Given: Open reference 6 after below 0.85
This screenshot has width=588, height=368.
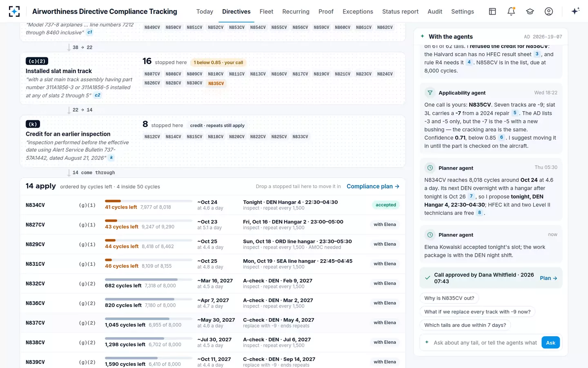Looking at the screenshot, I should [x=501, y=137].
